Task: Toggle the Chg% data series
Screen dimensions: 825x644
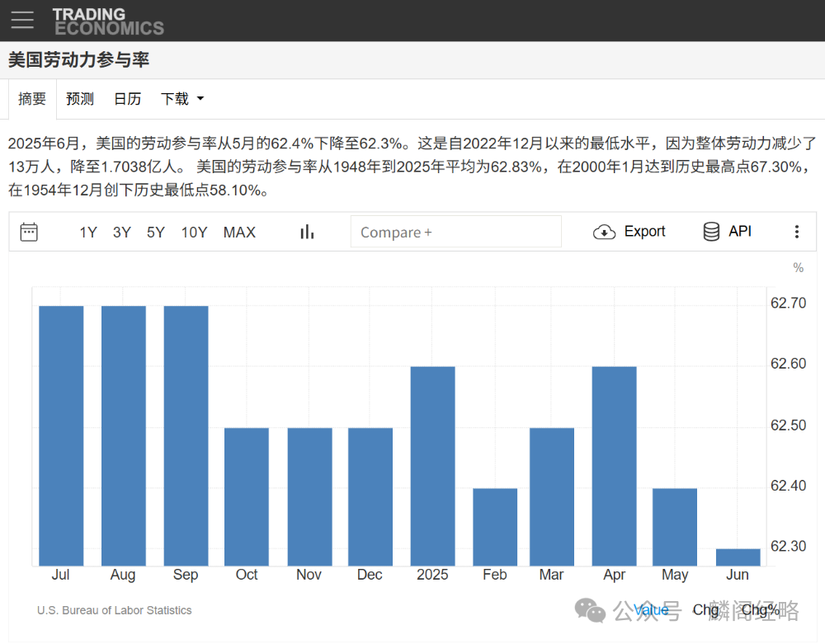Action: [x=760, y=610]
